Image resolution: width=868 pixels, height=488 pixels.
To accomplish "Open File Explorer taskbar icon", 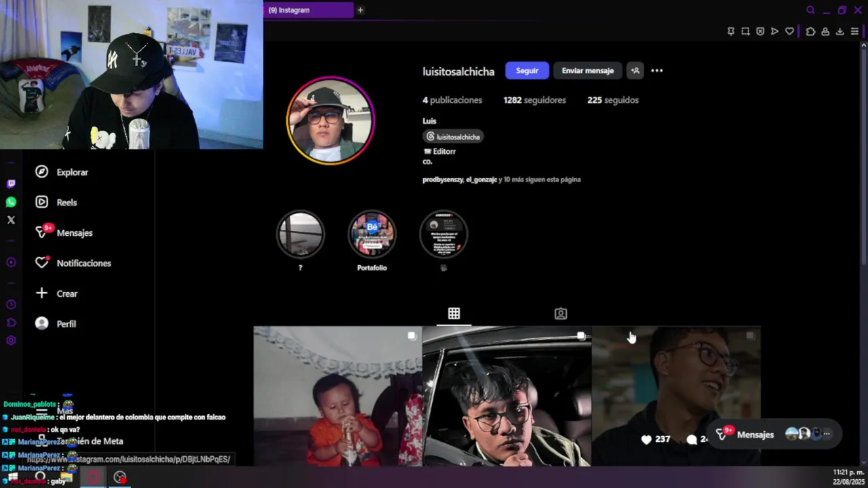I will pyautogui.click(x=66, y=477).
